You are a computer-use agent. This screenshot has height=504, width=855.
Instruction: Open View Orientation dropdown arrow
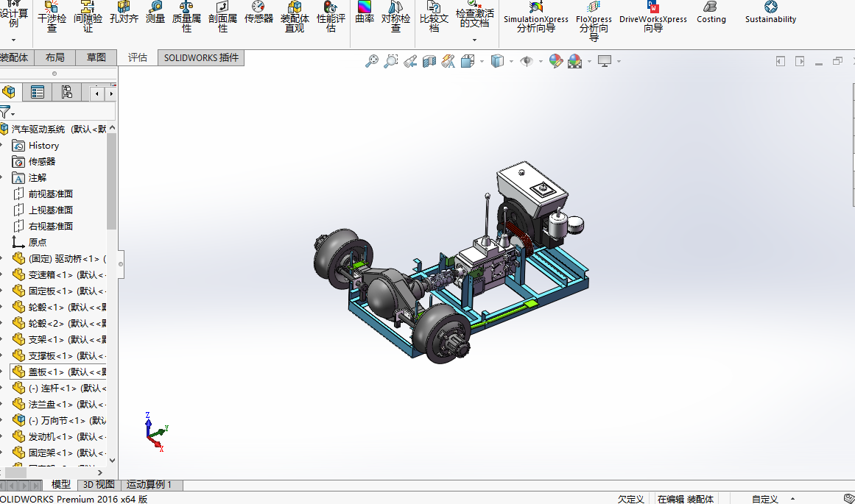482,62
